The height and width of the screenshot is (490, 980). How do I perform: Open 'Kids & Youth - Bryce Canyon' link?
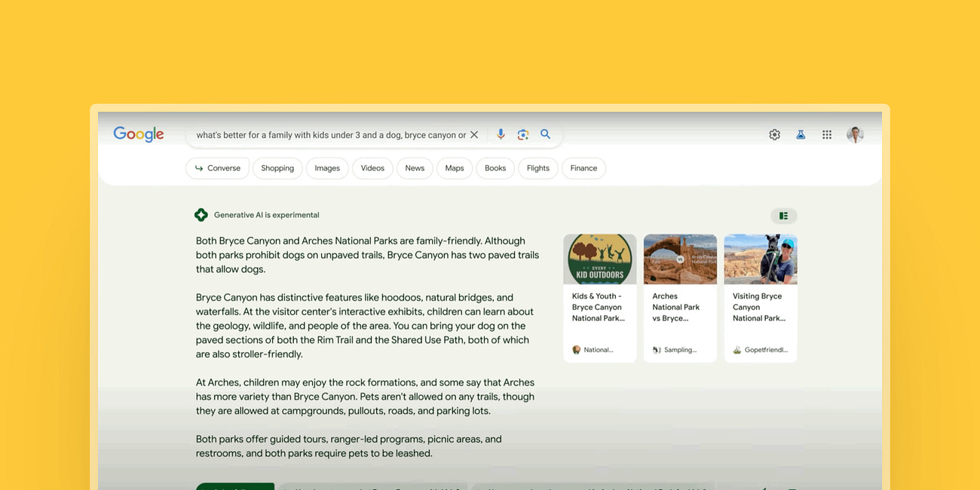(x=599, y=308)
